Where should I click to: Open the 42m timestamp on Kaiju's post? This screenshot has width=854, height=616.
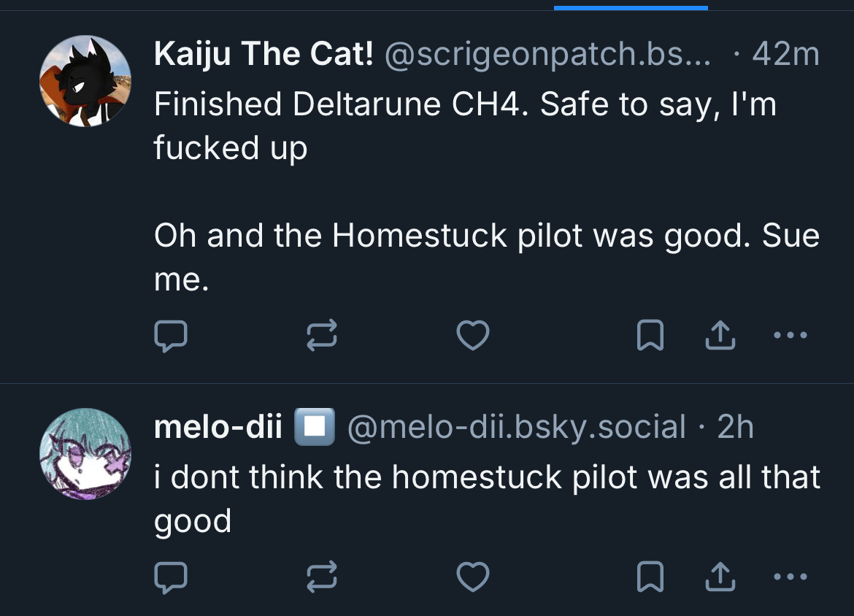[785, 55]
